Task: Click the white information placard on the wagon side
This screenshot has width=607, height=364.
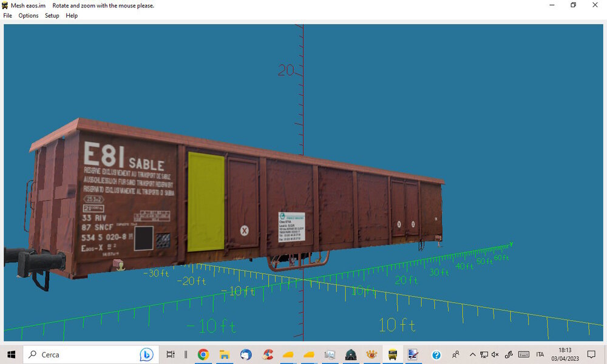Action: pyautogui.click(x=291, y=227)
